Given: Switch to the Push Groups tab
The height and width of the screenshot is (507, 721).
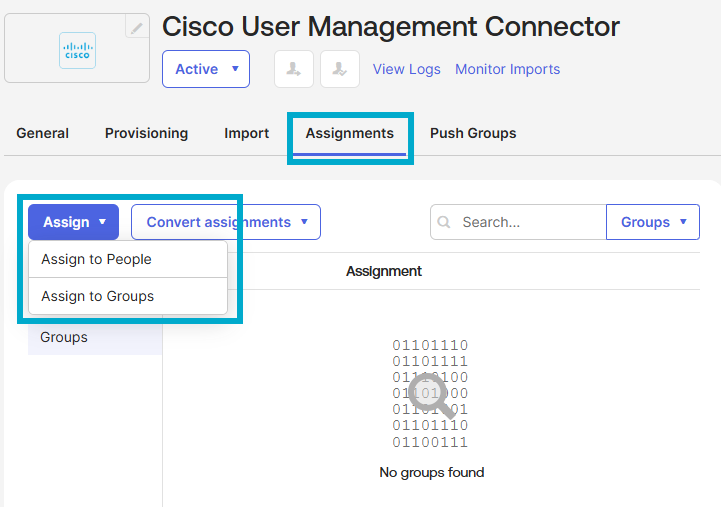Looking at the screenshot, I should click(x=473, y=133).
